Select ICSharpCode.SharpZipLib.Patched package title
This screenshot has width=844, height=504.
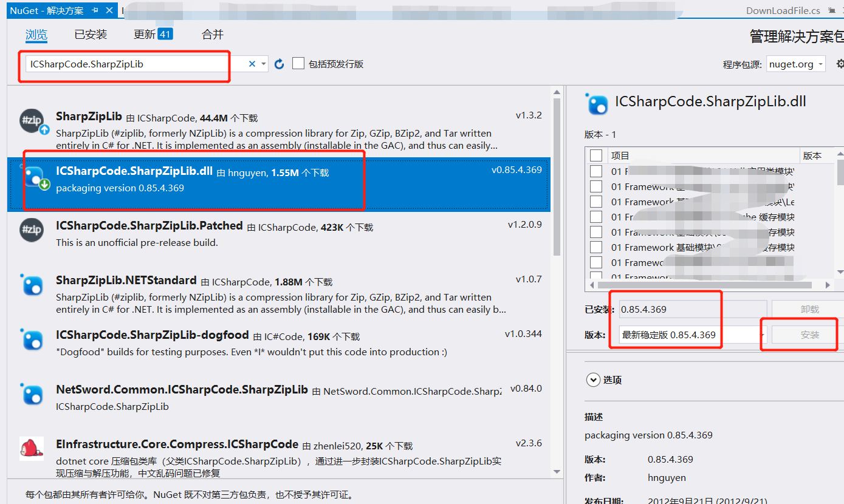[x=149, y=225]
